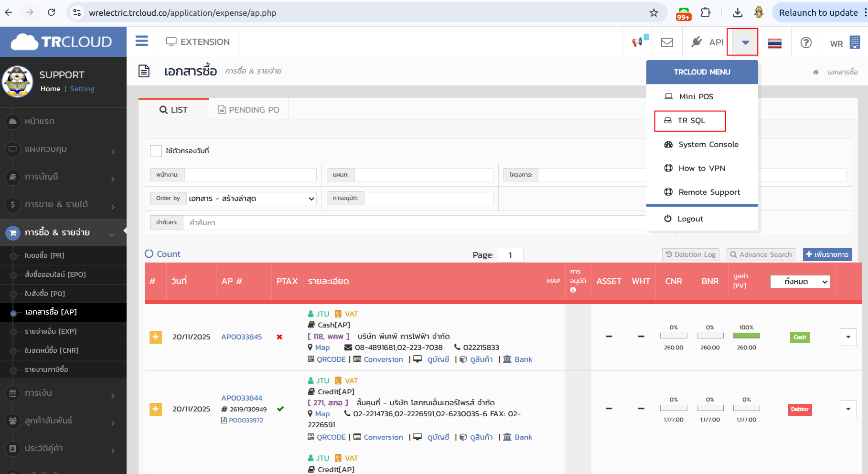Bookmark page with the star icon

coord(654,13)
